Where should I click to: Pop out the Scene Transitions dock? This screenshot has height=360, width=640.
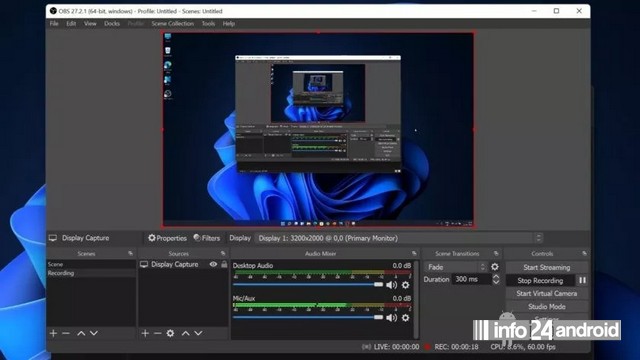click(x=496, y=253)
